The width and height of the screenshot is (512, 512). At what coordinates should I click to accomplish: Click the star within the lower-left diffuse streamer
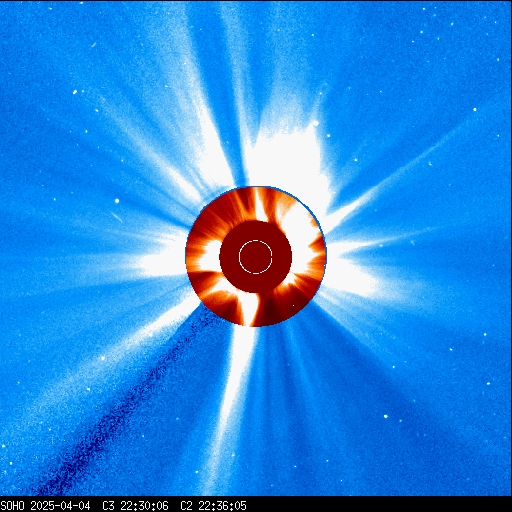click(103, 358)
